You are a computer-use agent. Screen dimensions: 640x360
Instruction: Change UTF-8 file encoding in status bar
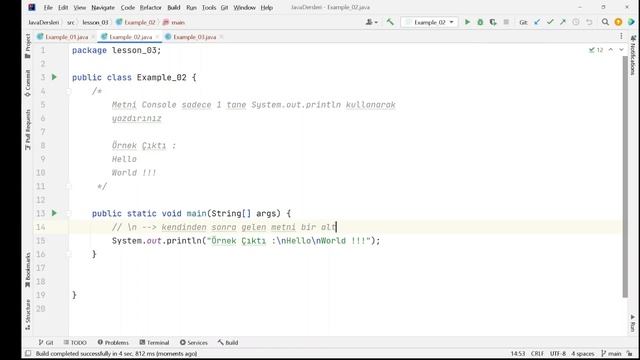tap(558, 353)
